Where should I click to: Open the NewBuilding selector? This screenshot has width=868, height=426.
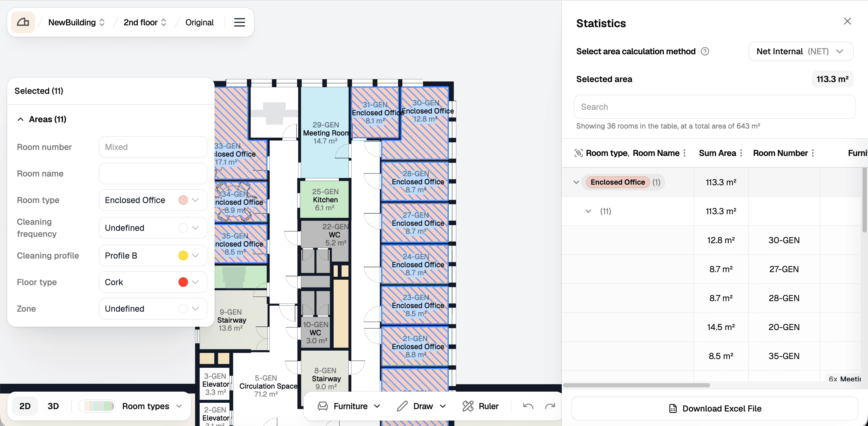(77, 23)
